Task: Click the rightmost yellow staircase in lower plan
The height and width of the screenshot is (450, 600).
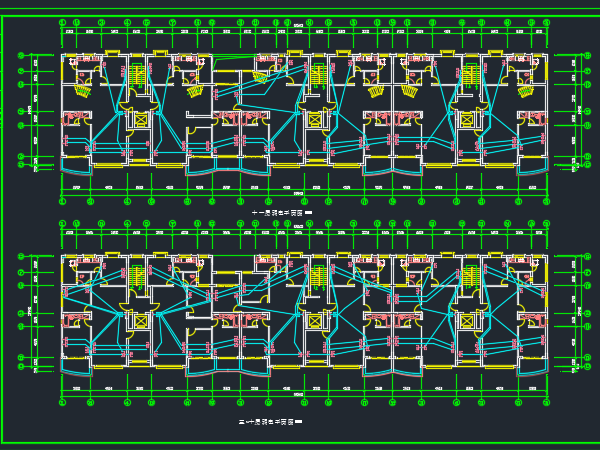Action: point(469,277)
